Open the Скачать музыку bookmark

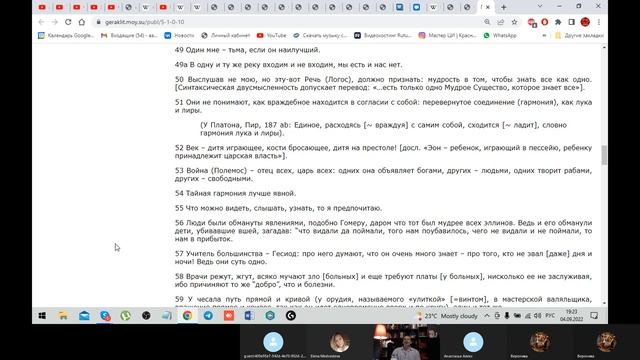tap(320, 36)
